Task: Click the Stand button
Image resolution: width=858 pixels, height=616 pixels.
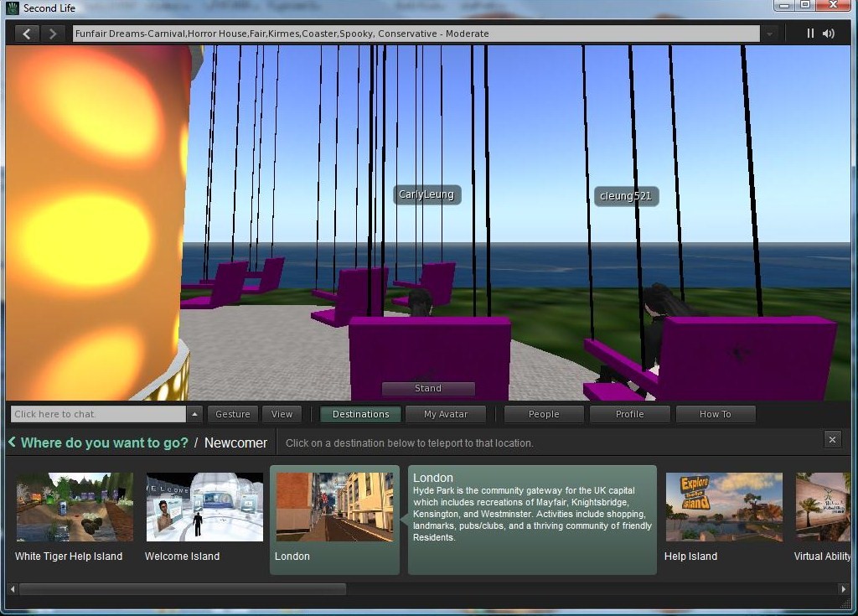Action: 428,388
